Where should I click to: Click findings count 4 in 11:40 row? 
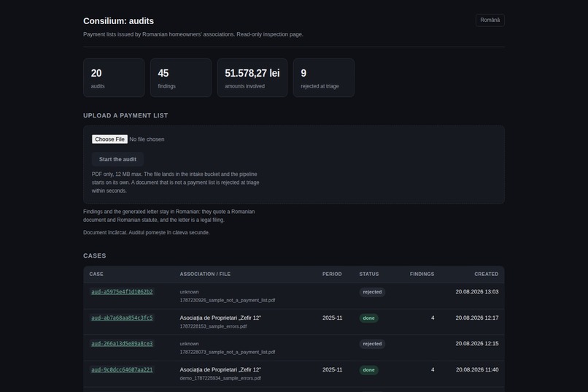pyautogui.click(x=433, y=369)
